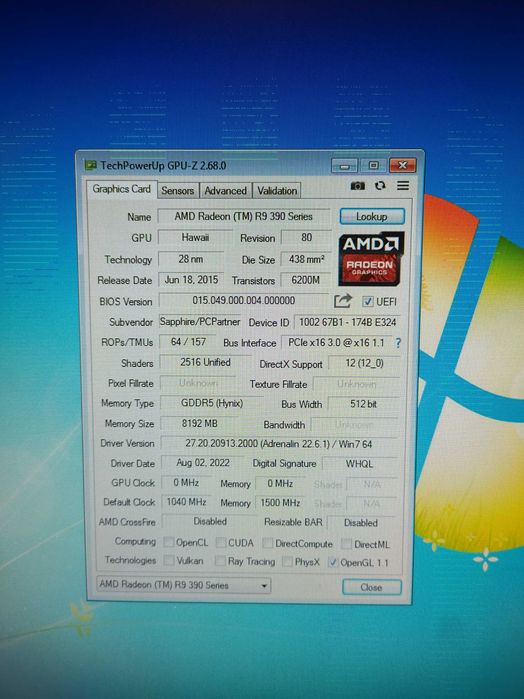524x699 pixels.
Task: Click the GPU field showing Hawaii
Action: point(195,238)
